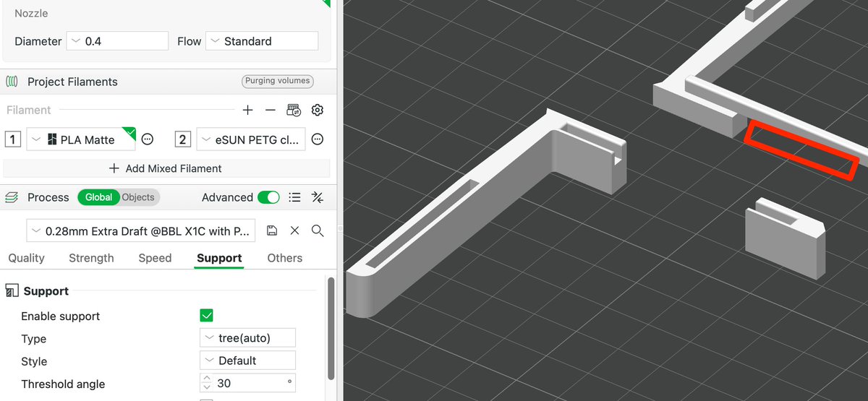Search process settings magnifier icon
The width and height of the screenshot is (868, 401).
[x=317, y=230]
